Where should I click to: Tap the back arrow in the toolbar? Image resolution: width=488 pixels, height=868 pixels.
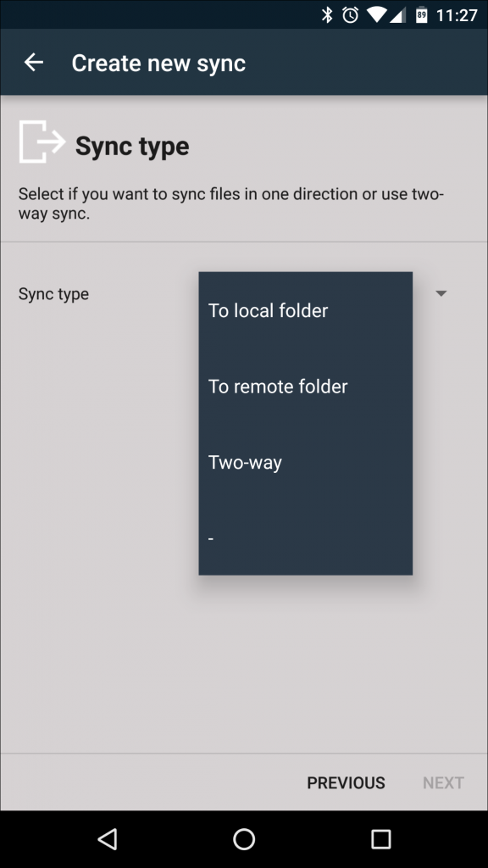coord(33,62)
